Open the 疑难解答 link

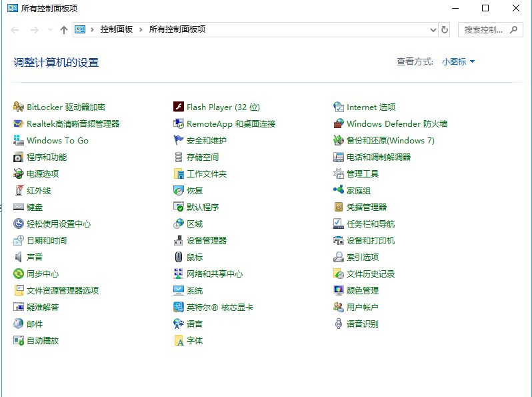coord(43,307)
